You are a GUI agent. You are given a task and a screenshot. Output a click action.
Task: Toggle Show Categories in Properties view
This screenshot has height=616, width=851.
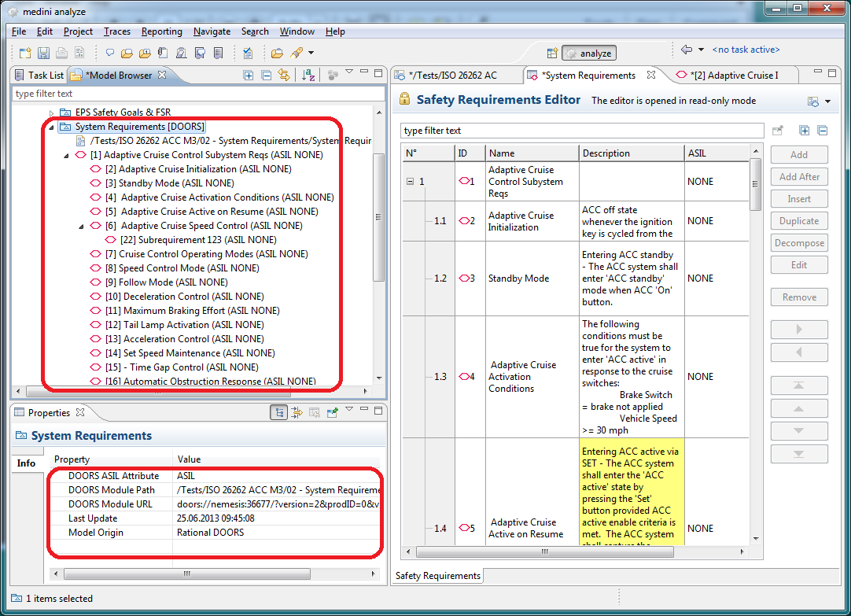(279, 412)
